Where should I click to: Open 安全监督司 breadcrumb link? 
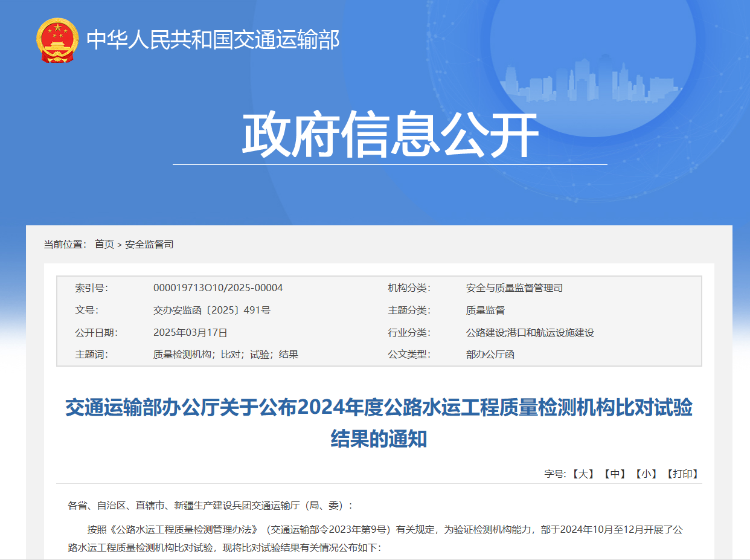pos(149,244)
